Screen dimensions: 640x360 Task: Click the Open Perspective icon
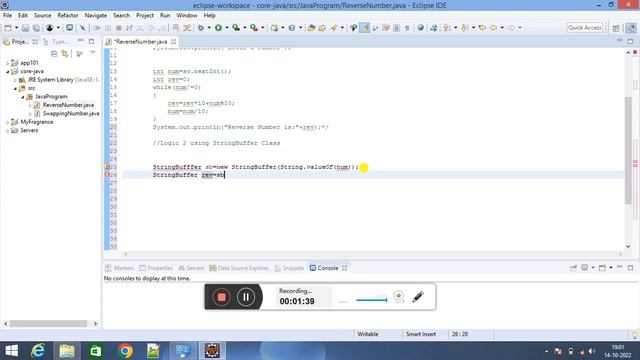(616, 28)
